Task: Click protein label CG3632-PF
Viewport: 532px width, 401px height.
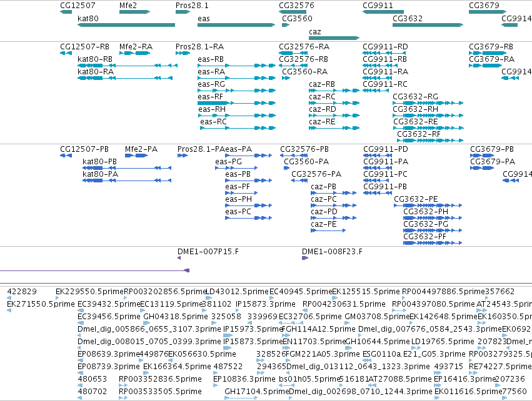Action: pyautogui.click(x=424, y=237)
